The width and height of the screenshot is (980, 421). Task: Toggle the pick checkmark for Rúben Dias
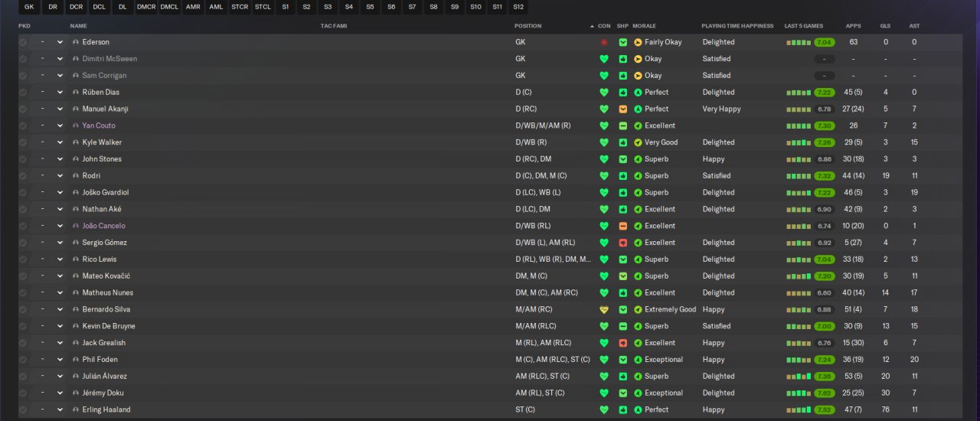pyautogui.click(x=23, y=92)
